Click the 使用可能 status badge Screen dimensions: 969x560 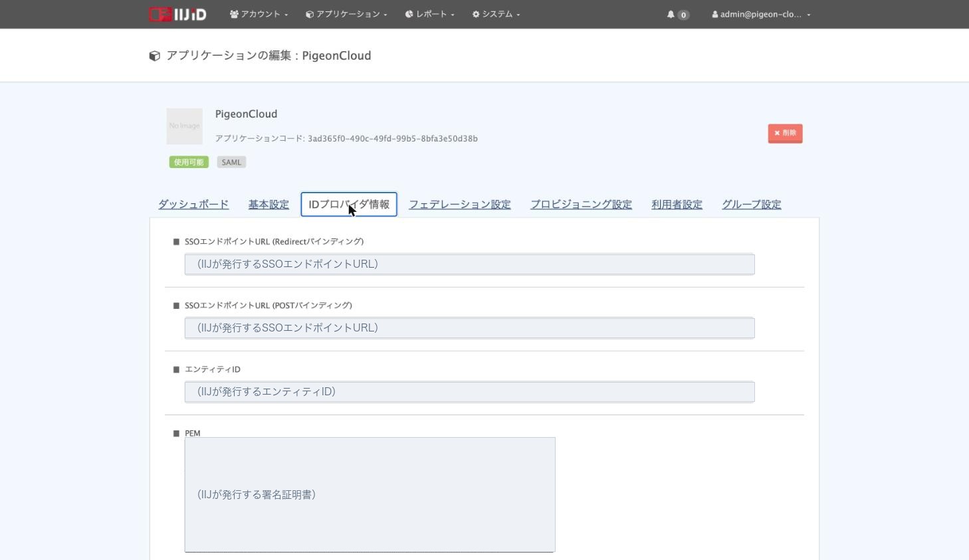coord(189,162)
